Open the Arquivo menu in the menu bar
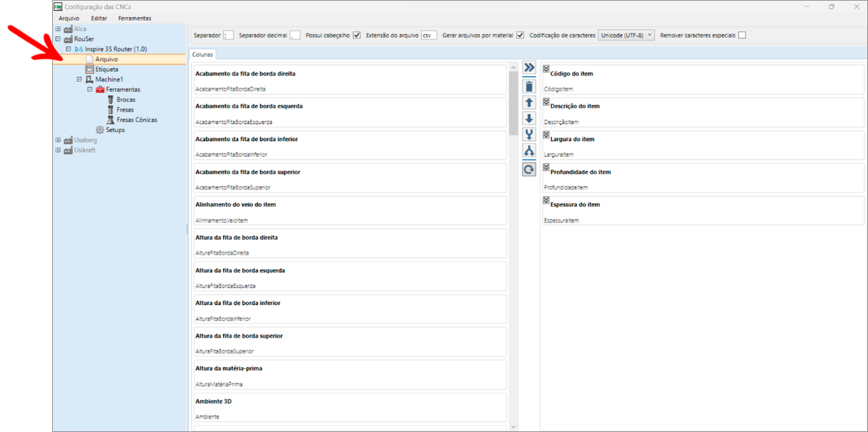Viewport: 868px width, 432px height. 69,18
